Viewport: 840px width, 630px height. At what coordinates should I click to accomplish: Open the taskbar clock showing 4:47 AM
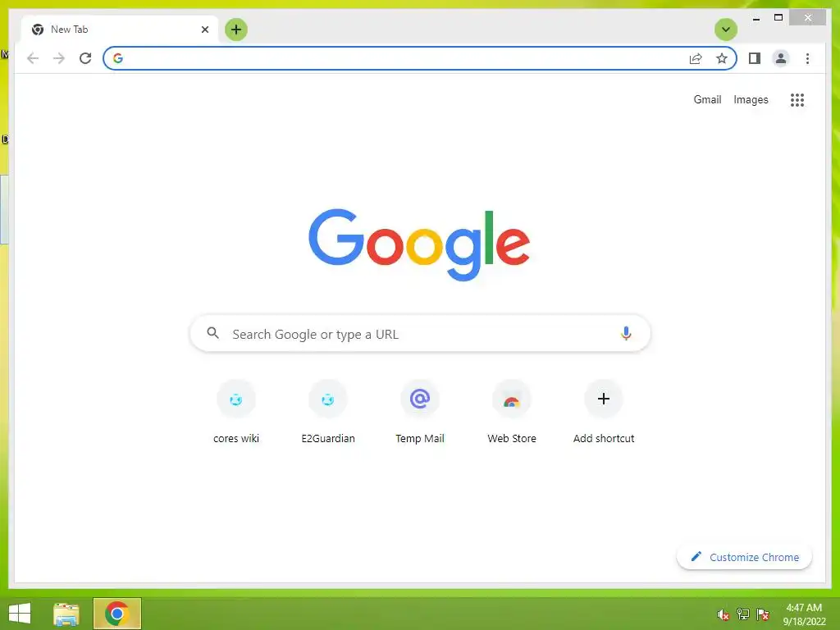[x=804, y=614]
